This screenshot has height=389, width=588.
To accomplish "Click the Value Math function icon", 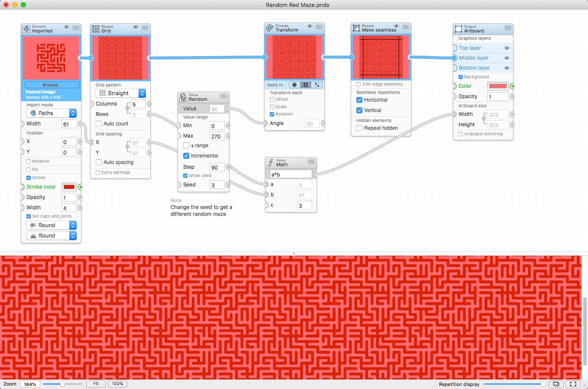I will (271, 163).
